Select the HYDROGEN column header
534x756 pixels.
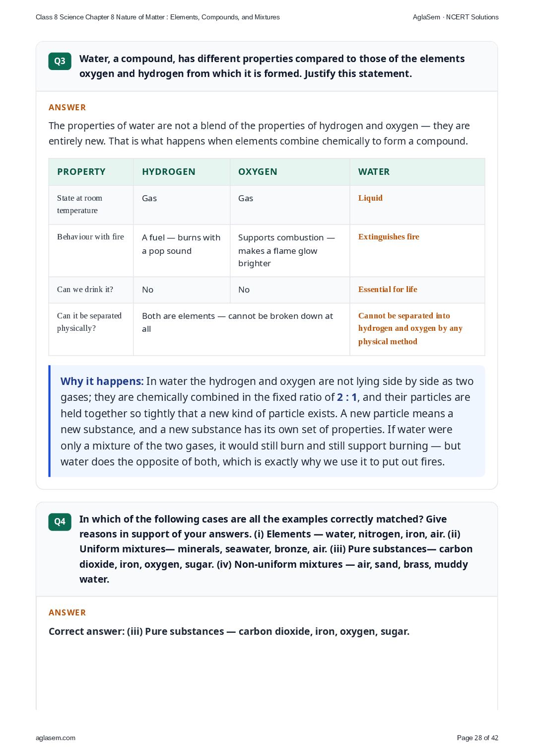[x=169, y=172]
